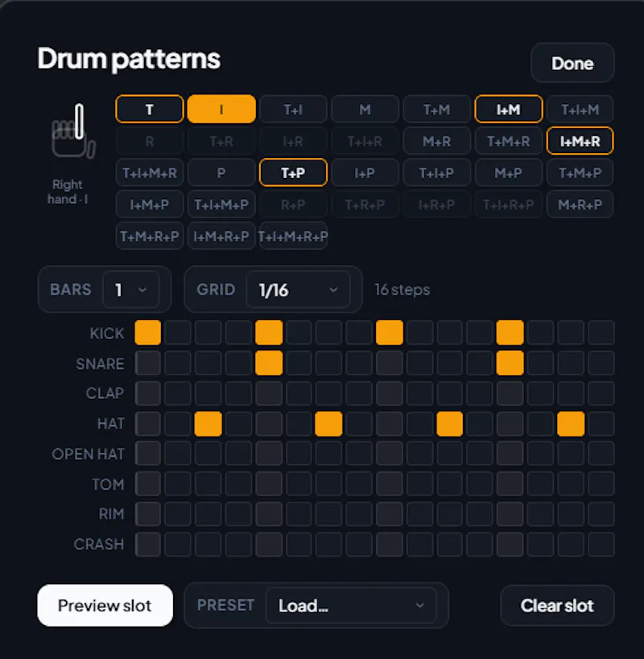Viewport: 644px width, 659px height.
Task: Add an OPEN HAT hit on step 16
Action: click(601, 454)
